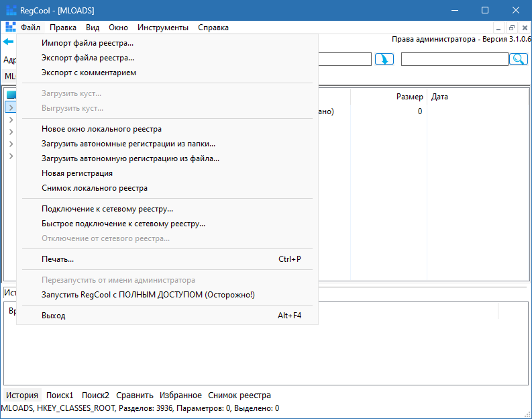The image size is (532, 419).
Task: Switch to the История tab
Action: point(22,395)
